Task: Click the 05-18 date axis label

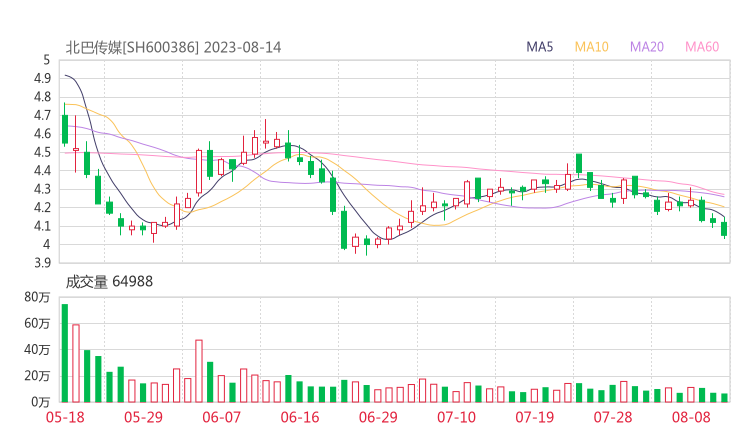Action: [x=65, y=417]
